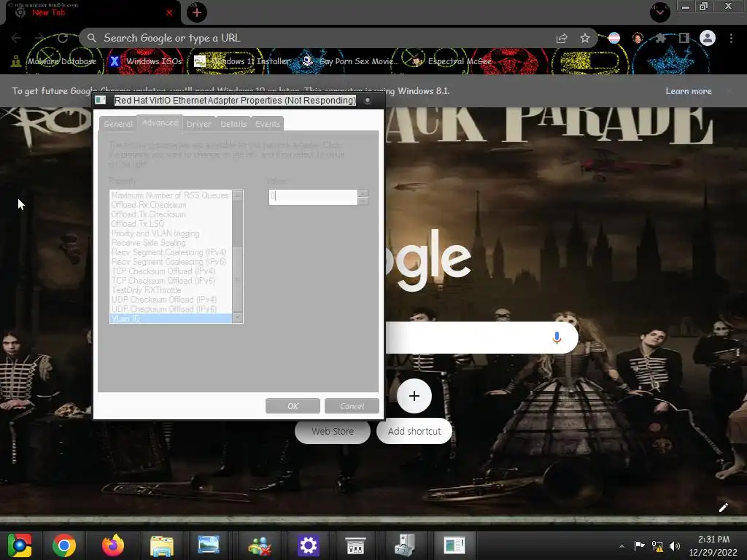Select TCP Checksum Offload (IPv6)
The width and height of the screenshot is (747, 560).
click(170, 281)
